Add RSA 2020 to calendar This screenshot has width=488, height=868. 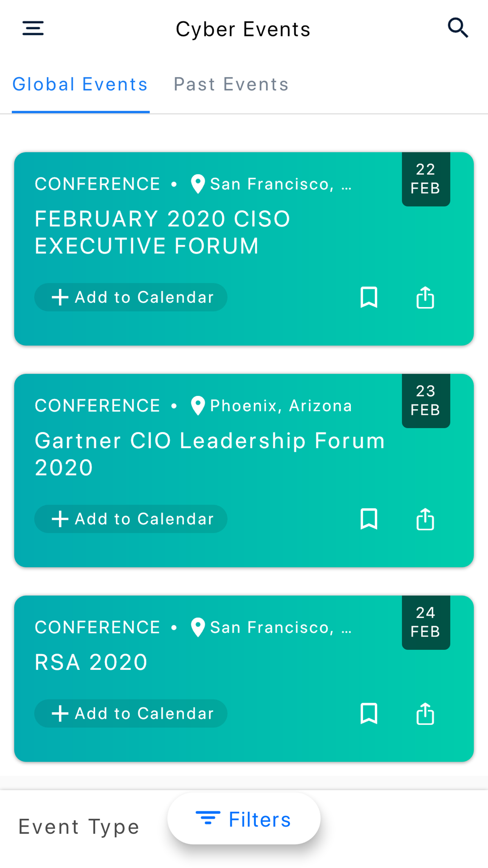131,714
